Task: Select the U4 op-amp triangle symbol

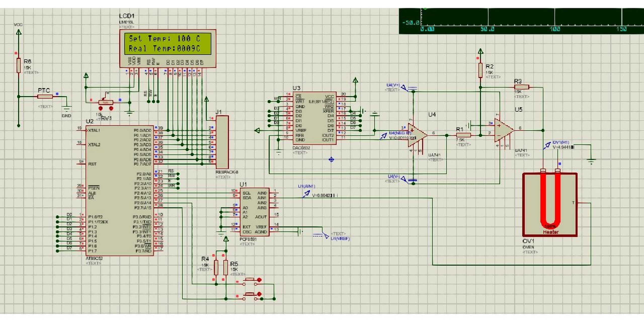Action: pyautogui.click(x=417, y=135)
